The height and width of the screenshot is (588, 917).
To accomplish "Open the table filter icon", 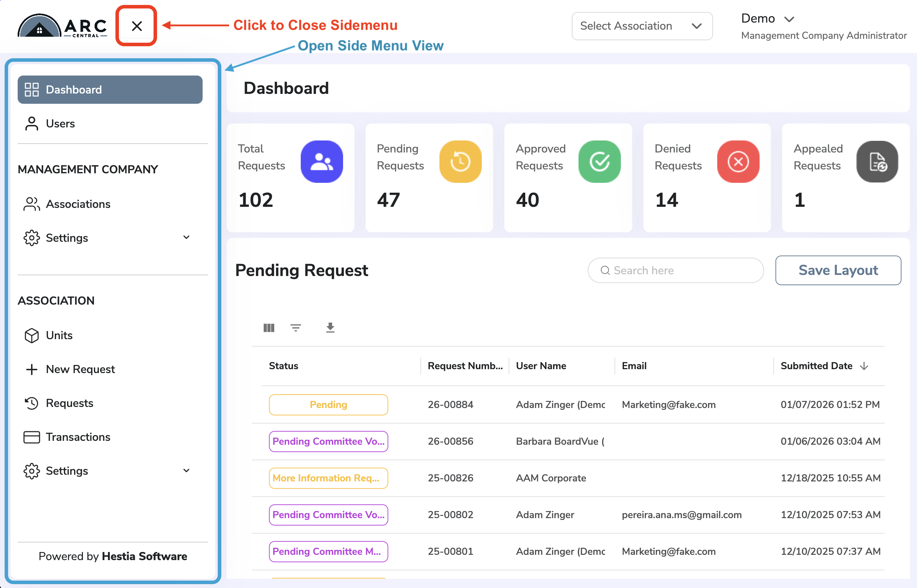I will [295, 328].
